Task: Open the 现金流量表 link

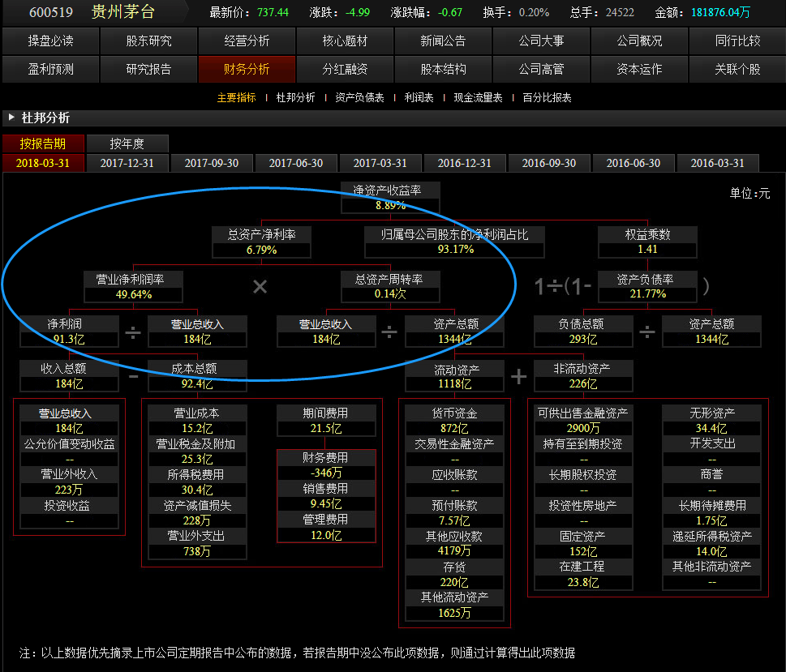Action: pyautogui.click(x=479, y=98)
